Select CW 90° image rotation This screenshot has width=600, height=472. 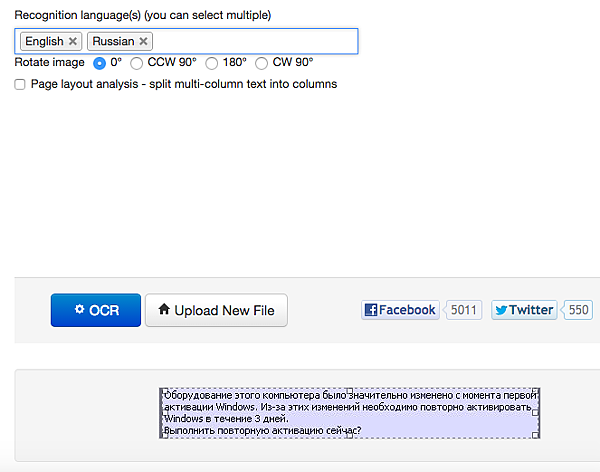pos(262,63)
